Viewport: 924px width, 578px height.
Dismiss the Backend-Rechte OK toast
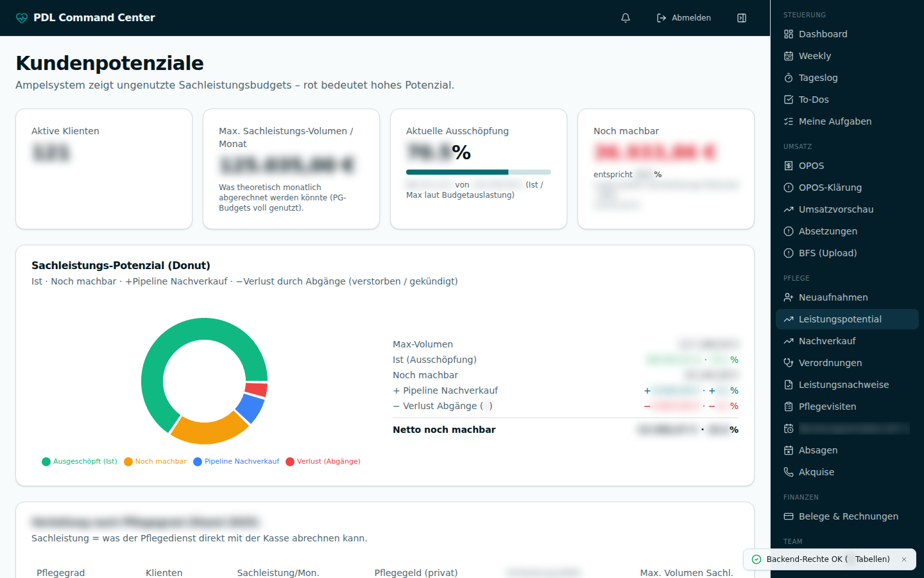[x=904, y=559]
